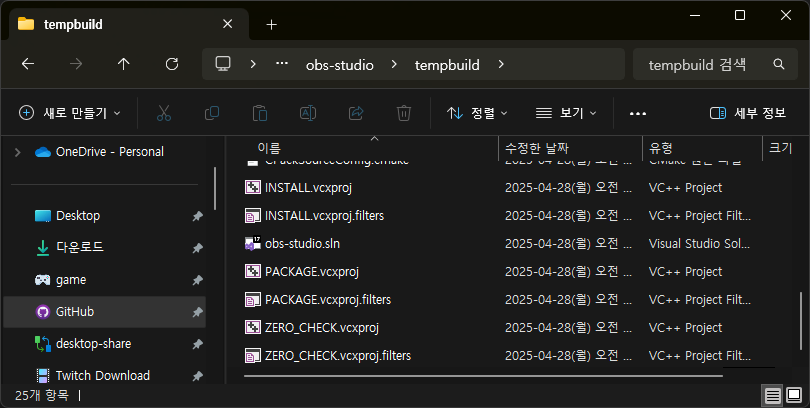Click the Twitch Download folder icon
This screenshot has width=810, height=408.
43,375
